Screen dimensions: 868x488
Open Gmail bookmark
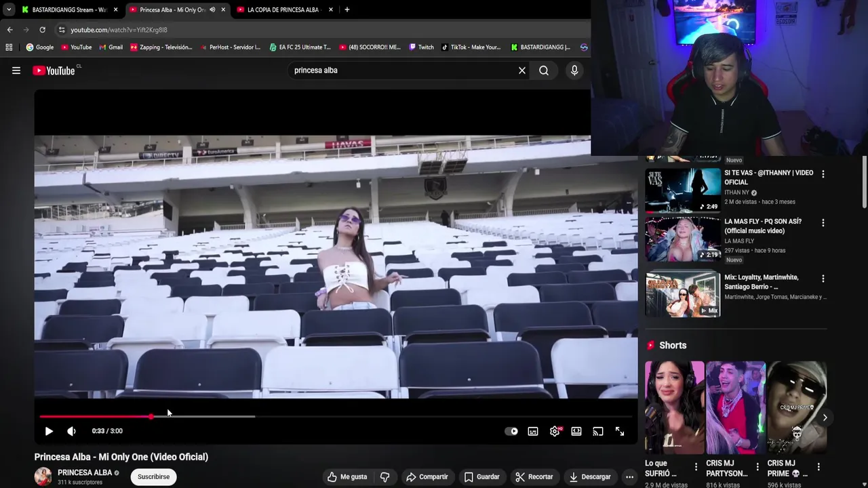click(111, 47)
